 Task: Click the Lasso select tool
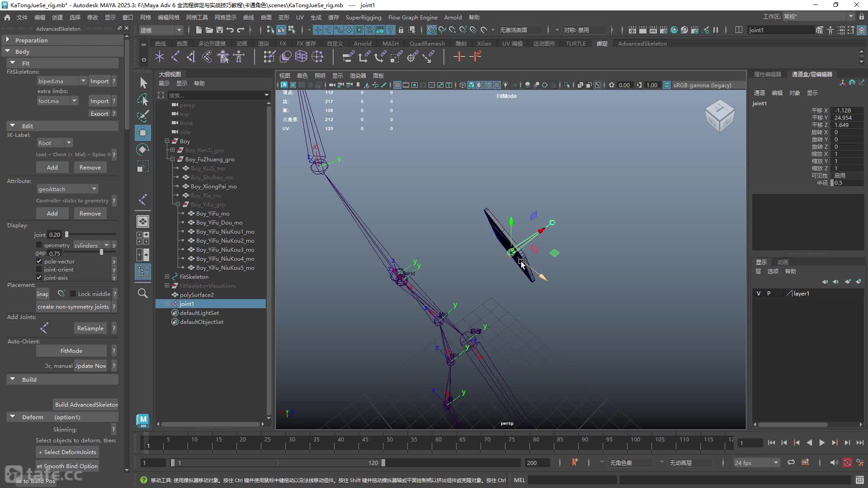143,100
